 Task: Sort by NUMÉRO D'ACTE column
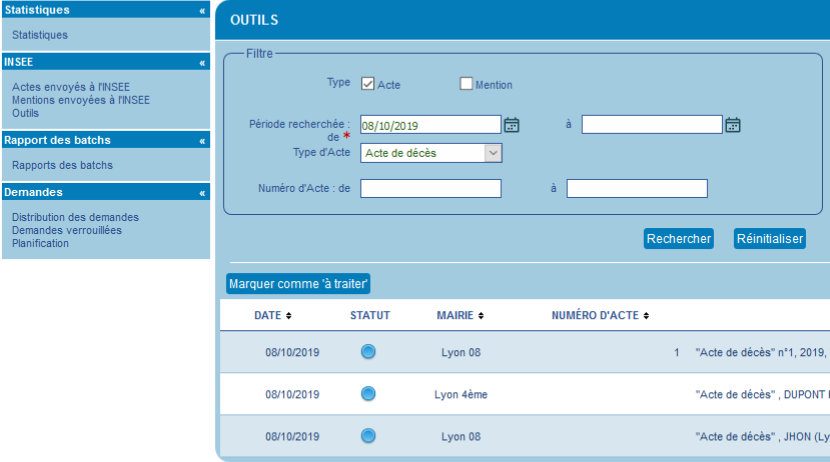tap(600, 316)
